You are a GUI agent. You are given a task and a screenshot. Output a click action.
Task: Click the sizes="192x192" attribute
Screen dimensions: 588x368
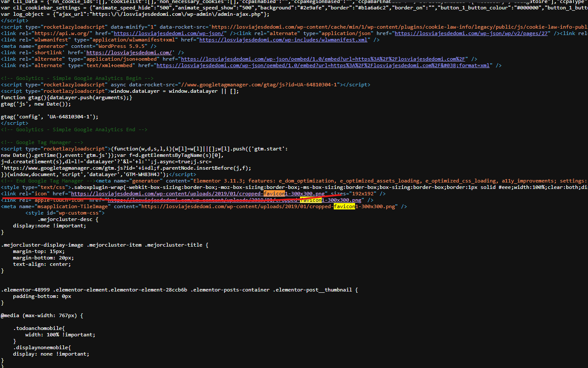354,194
